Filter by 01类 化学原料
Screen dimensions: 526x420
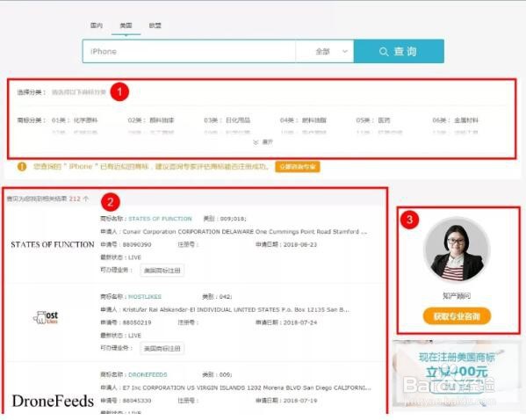tap(75, 120)
